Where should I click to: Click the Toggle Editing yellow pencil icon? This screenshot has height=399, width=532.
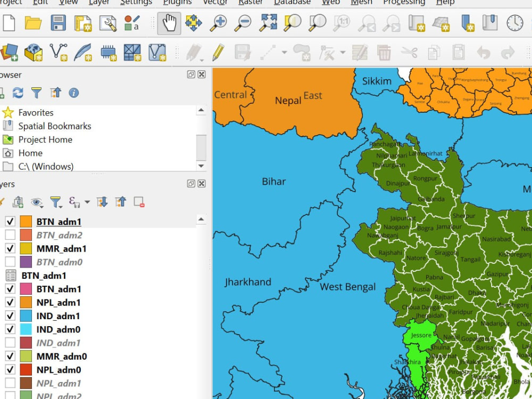click(x=218, y=53)
